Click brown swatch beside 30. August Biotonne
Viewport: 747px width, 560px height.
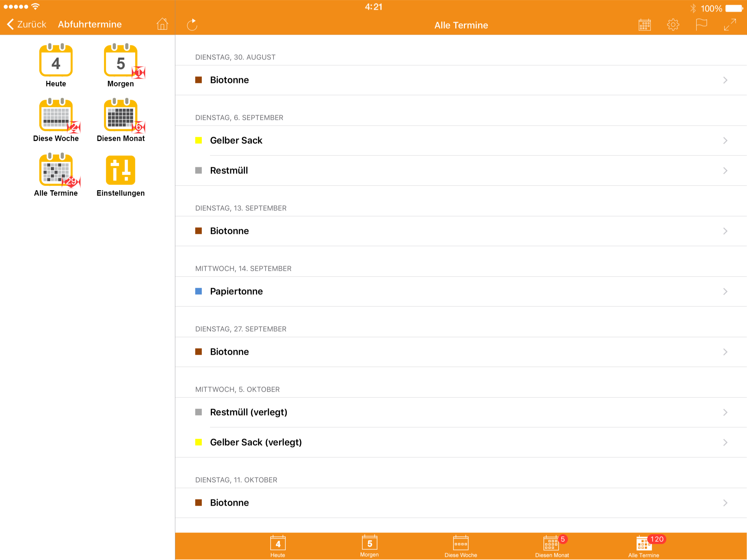[199, 80]
